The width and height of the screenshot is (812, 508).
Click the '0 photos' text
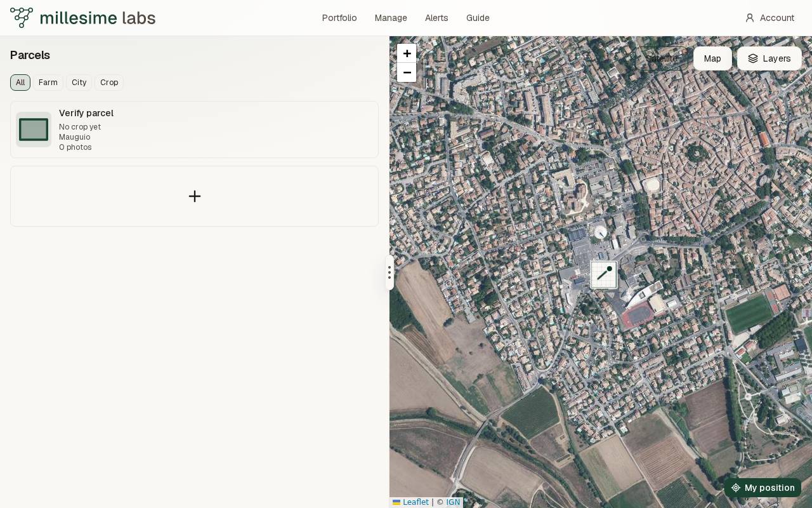pyautogui.click(x=75, y=147)
